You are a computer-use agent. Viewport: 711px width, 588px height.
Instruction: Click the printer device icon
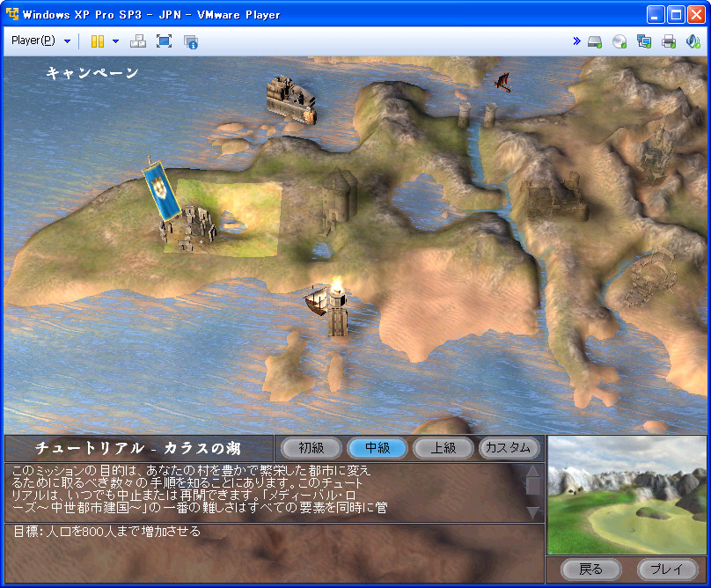pyautogui.click(x=669, y=41)
